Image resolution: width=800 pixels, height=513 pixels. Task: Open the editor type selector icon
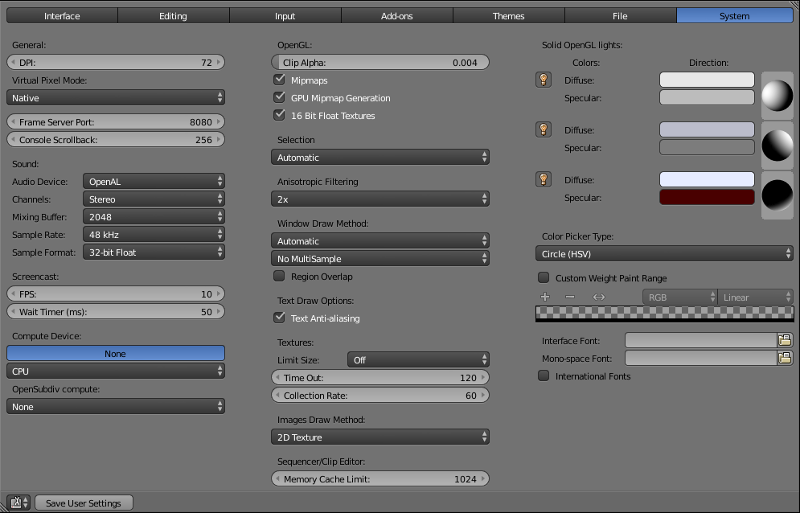18,502
